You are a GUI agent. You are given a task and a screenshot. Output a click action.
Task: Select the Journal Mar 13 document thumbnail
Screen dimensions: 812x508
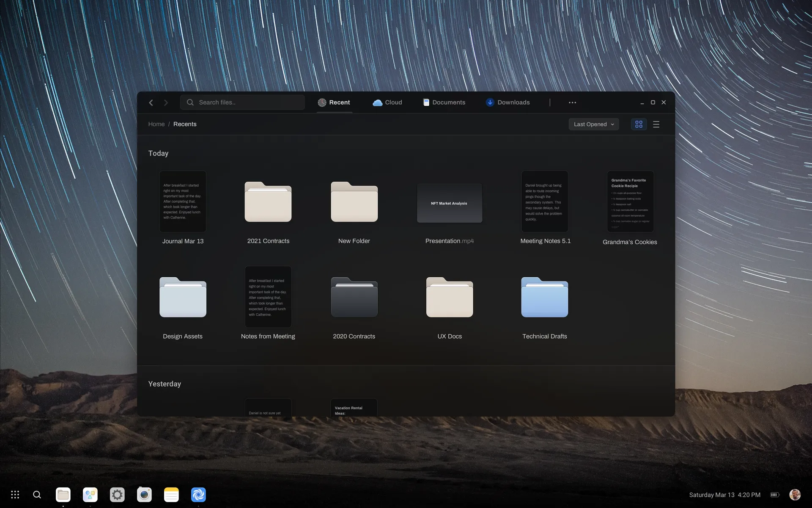point(183,202)
